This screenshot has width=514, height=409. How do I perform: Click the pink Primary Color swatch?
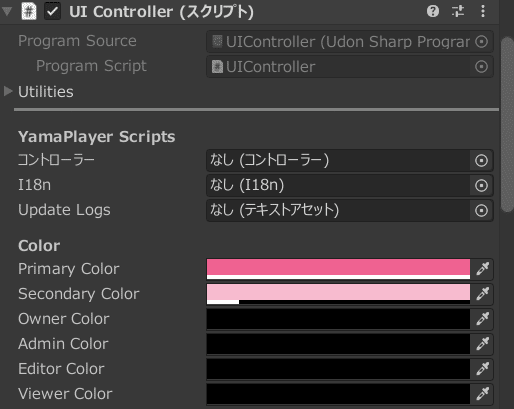[x=338, y=269]
